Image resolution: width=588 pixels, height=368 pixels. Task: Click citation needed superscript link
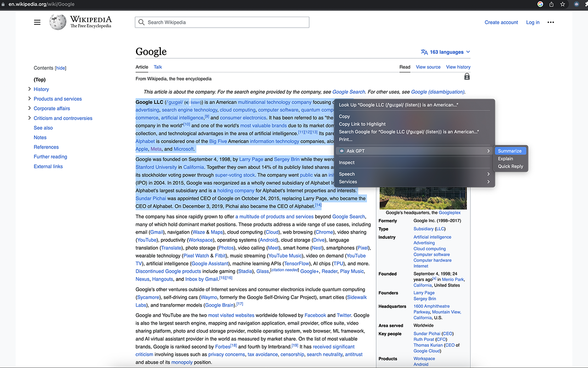tap(285, 270)
